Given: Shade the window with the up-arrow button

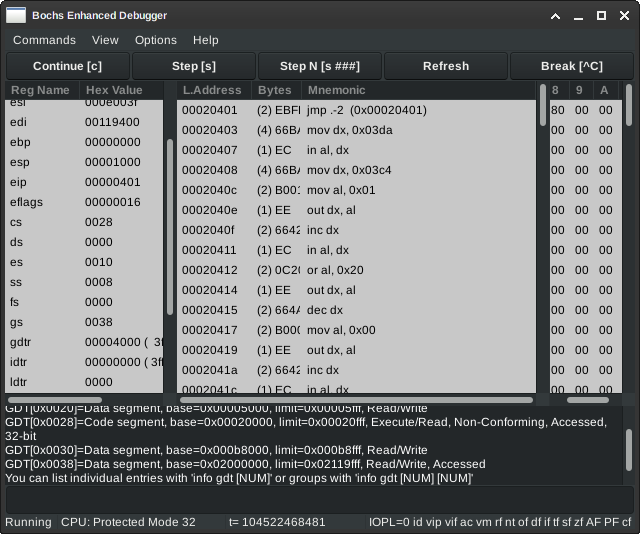Looking at the screenshot, I should [555, 16].
